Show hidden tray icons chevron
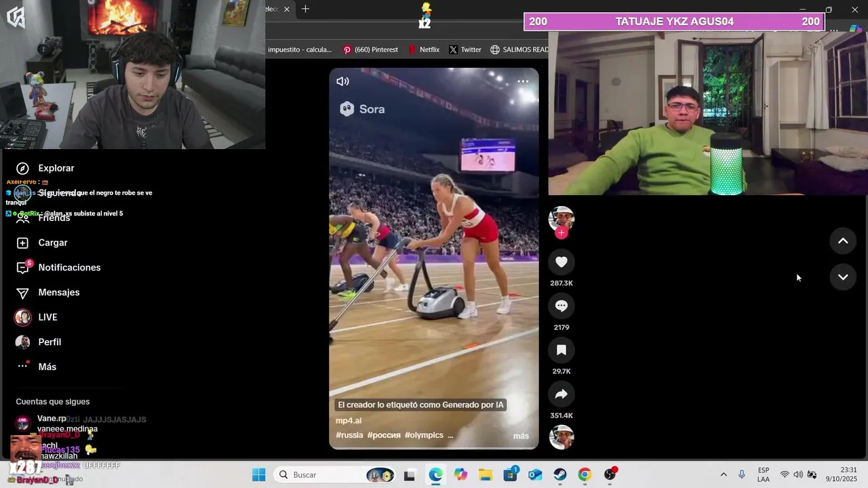 724,474
